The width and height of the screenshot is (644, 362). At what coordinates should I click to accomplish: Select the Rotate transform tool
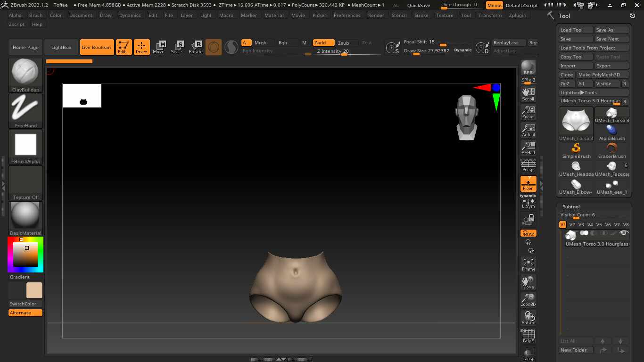coord(196,47)
